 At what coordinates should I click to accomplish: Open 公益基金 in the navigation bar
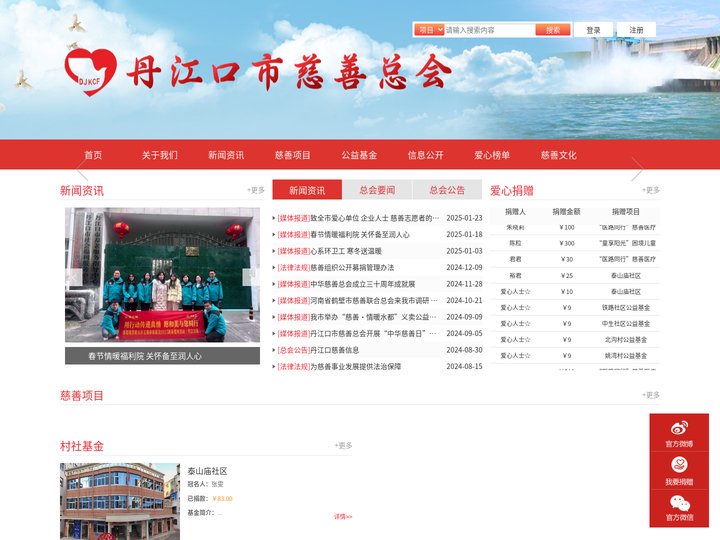359,155
